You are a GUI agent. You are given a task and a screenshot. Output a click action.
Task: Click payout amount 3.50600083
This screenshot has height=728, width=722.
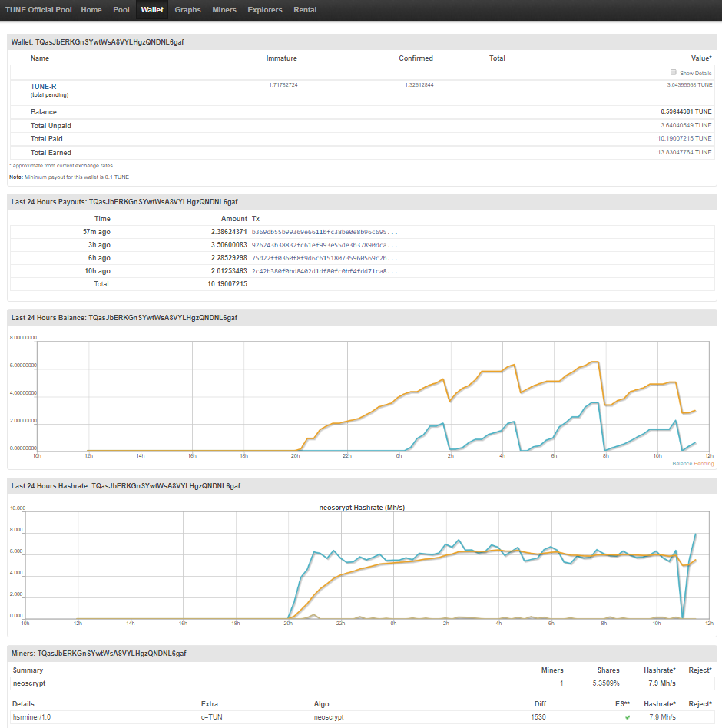click(229, 245)
